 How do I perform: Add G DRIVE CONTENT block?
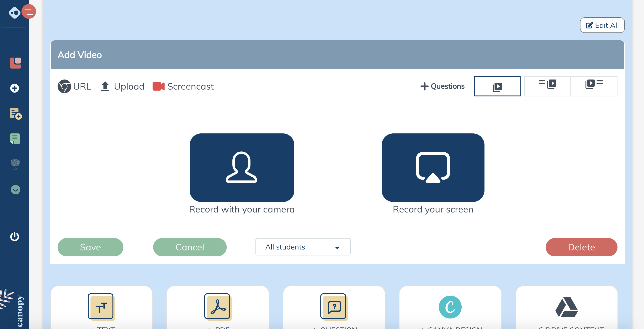click(567, 308)
